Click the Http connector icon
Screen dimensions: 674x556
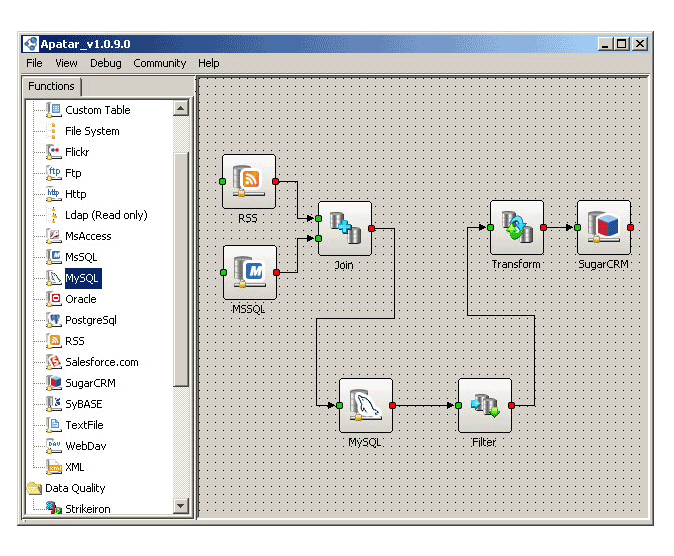pos(54,194)
